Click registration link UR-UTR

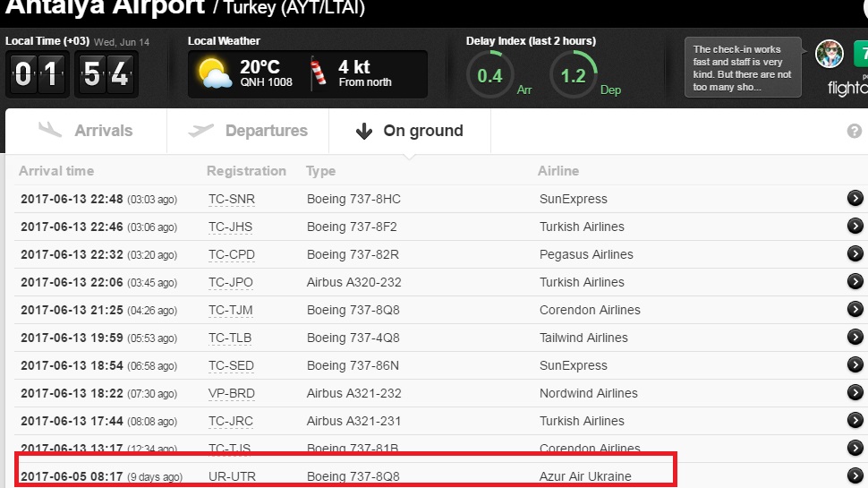pyautogui.click(x=232, y=476)
